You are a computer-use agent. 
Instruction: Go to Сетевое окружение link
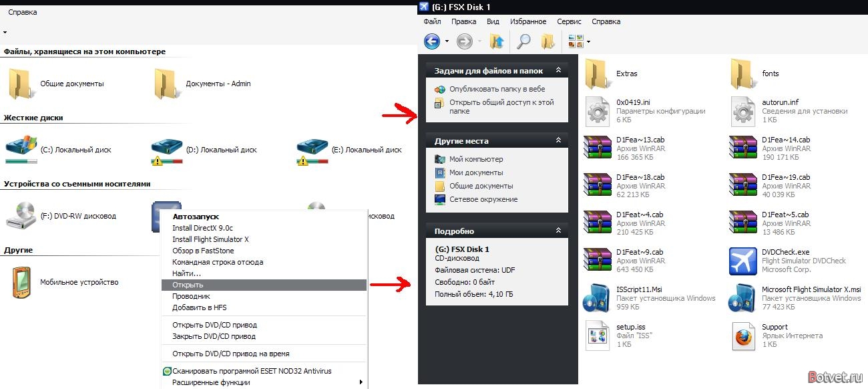[x=483, y=199]
